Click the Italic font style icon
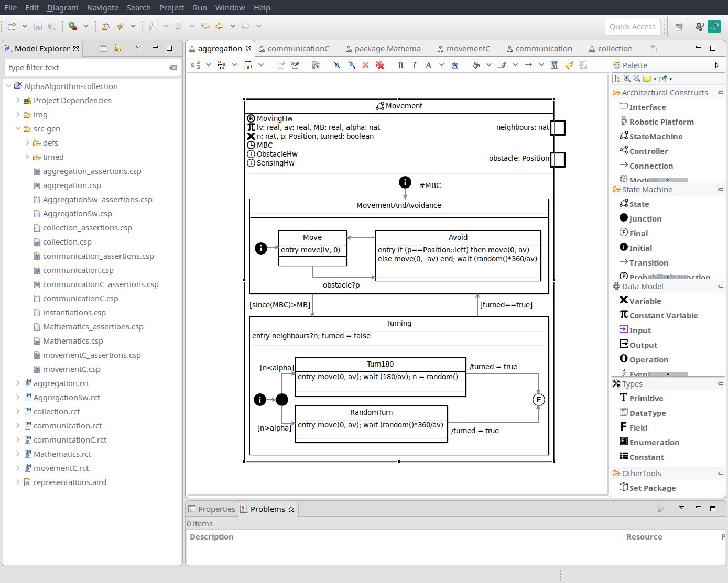Screen dimensions: 728x583 coord(415,65)
